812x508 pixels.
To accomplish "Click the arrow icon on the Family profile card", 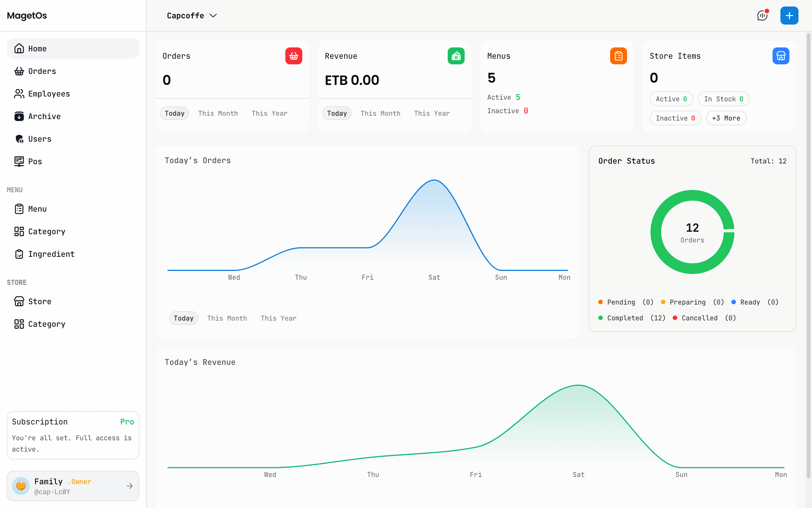I will click(130, 486).
